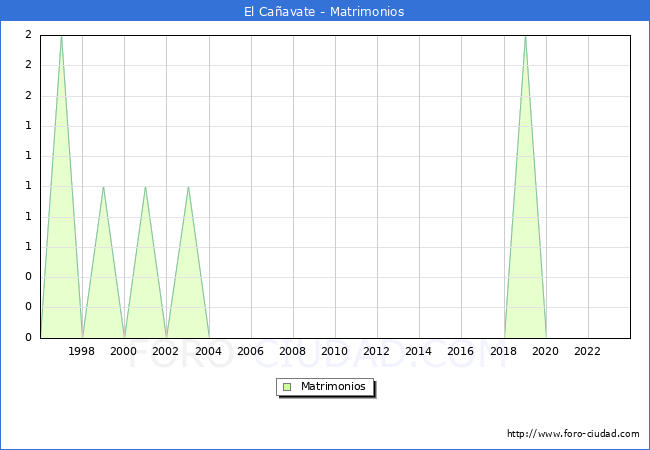Click the 2022 x-axis label
Viewport: 650px width, 450px height.
coord(587,351)
